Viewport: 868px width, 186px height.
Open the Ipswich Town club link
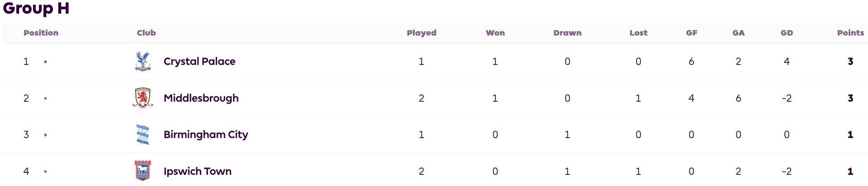tap(198, 171)
